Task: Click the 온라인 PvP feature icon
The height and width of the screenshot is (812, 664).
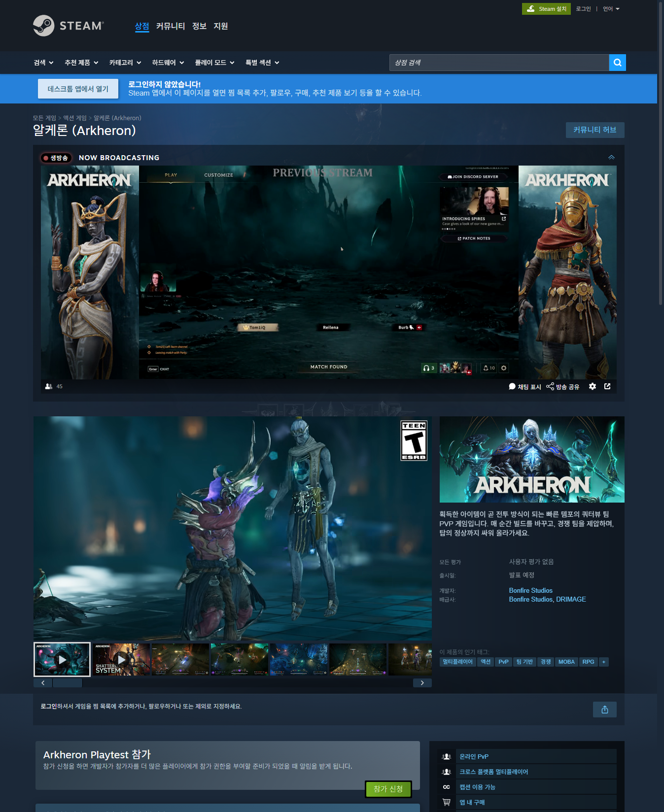Action: coord(447,756)
